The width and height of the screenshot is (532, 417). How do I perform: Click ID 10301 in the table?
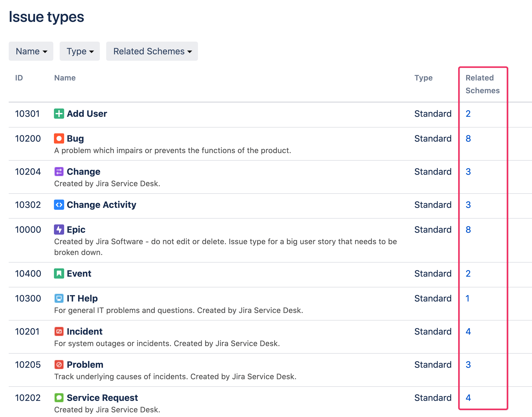click(27, 114)
